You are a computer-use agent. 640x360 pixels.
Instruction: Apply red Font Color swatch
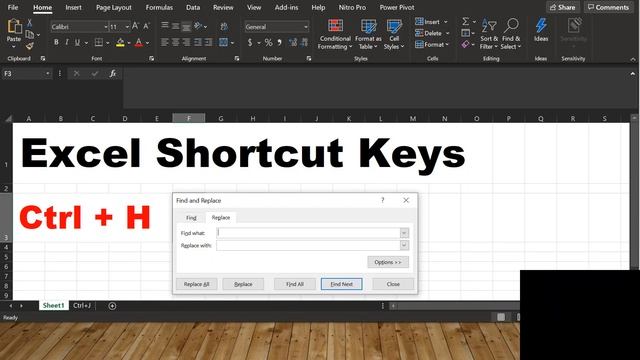click(x=139, y=42)
